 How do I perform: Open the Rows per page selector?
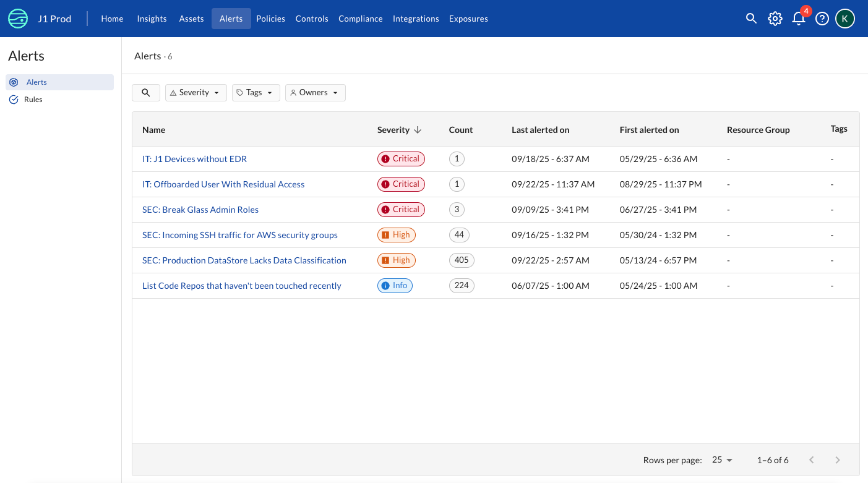tap(722, 460)
